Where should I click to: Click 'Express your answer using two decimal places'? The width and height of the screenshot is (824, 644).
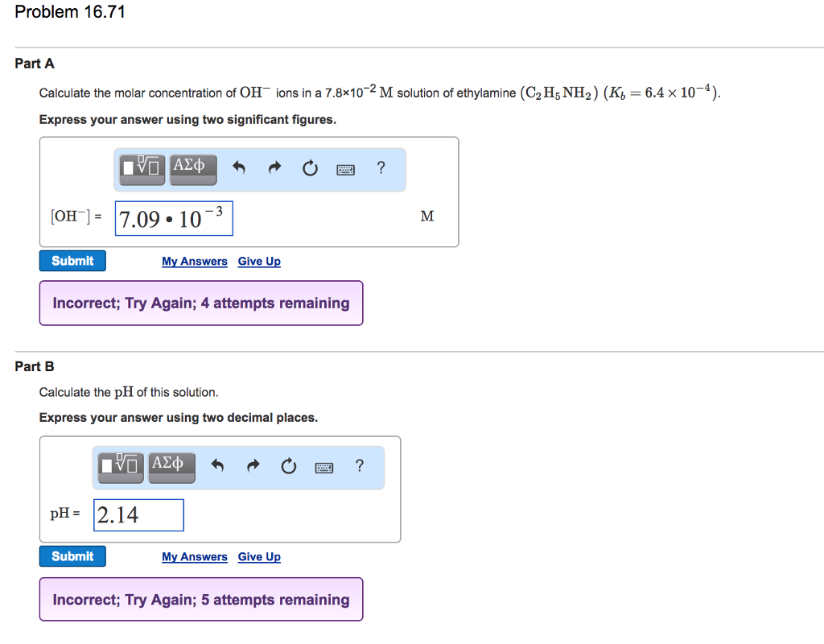tap(179, 418)
